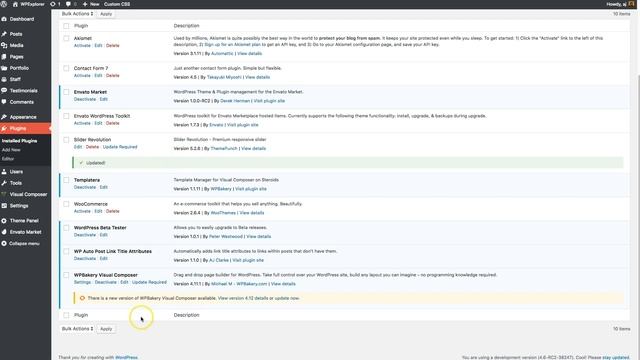Click the Portfolio icon in the sidebar

pos(4,68)
